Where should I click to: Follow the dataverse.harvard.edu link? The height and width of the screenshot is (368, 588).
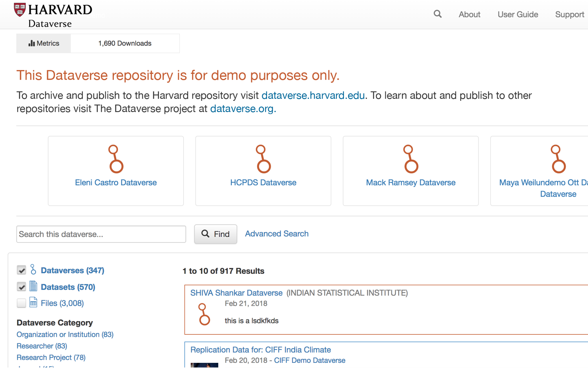point(313,95)
